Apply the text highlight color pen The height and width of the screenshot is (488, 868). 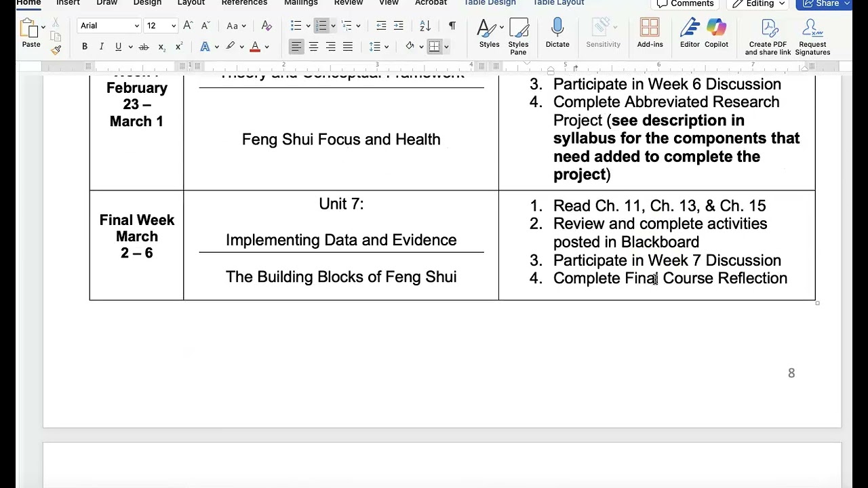[231, 47]
